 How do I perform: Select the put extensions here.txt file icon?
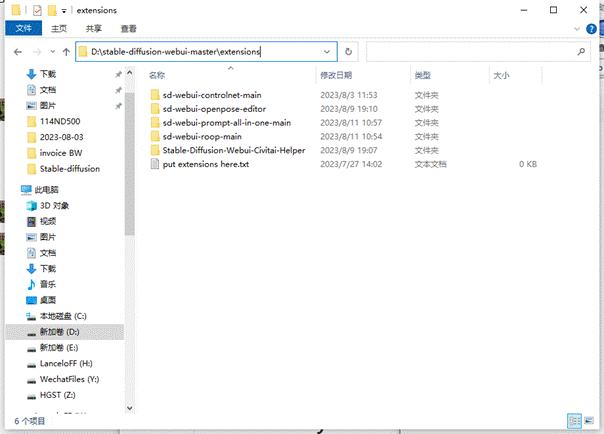(155, 164)
